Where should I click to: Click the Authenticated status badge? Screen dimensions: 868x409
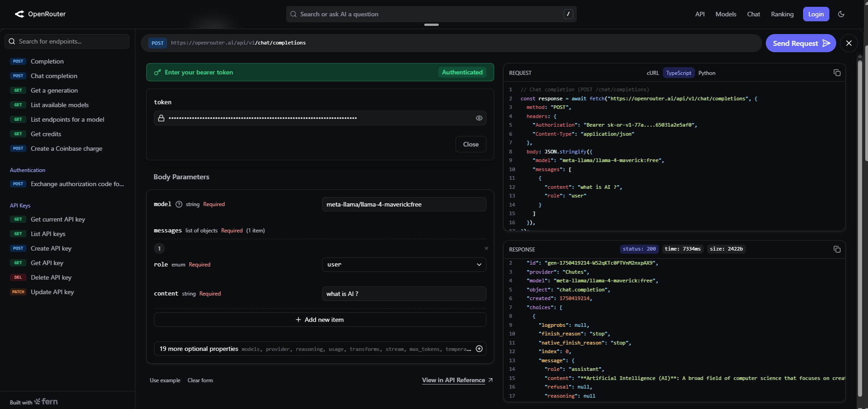(462, 72)
